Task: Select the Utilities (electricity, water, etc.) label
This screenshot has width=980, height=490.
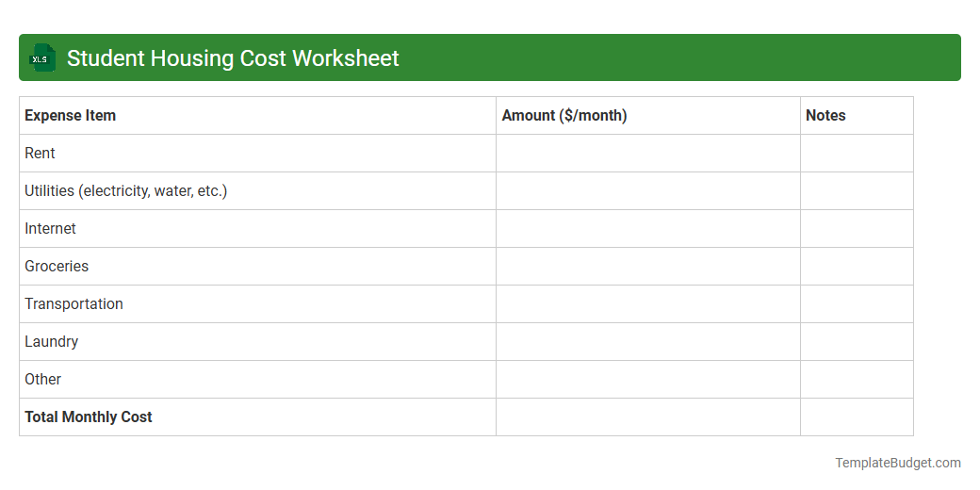Action: [x=125, y=191]
